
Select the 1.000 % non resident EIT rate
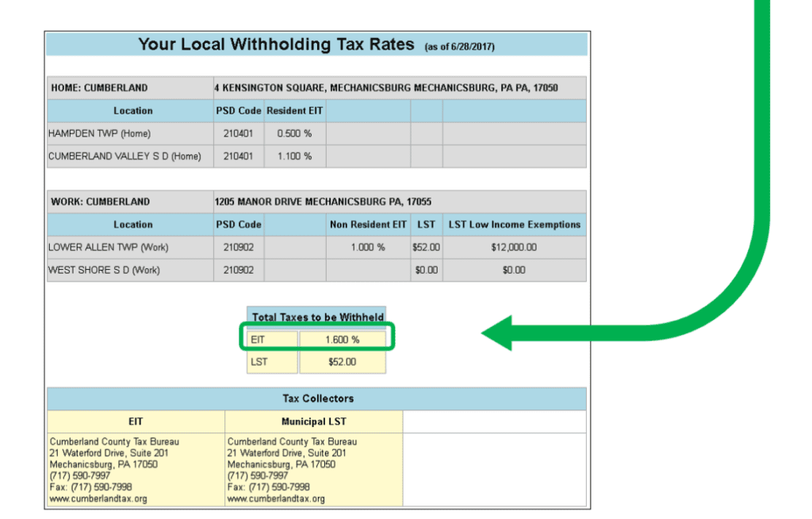(x=367, y=248)
